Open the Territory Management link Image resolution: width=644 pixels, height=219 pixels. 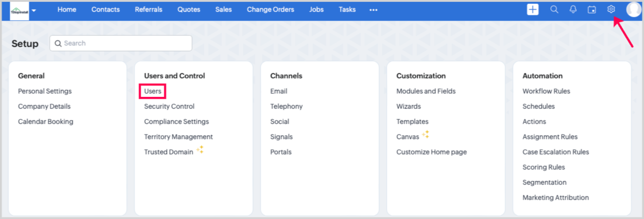tap(178, 137)
